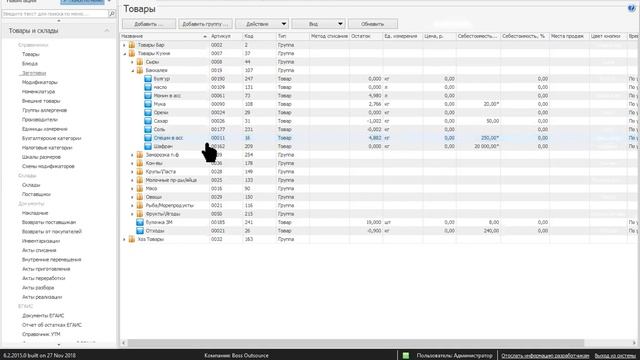Click the Добавить группу button

[205, 24]
